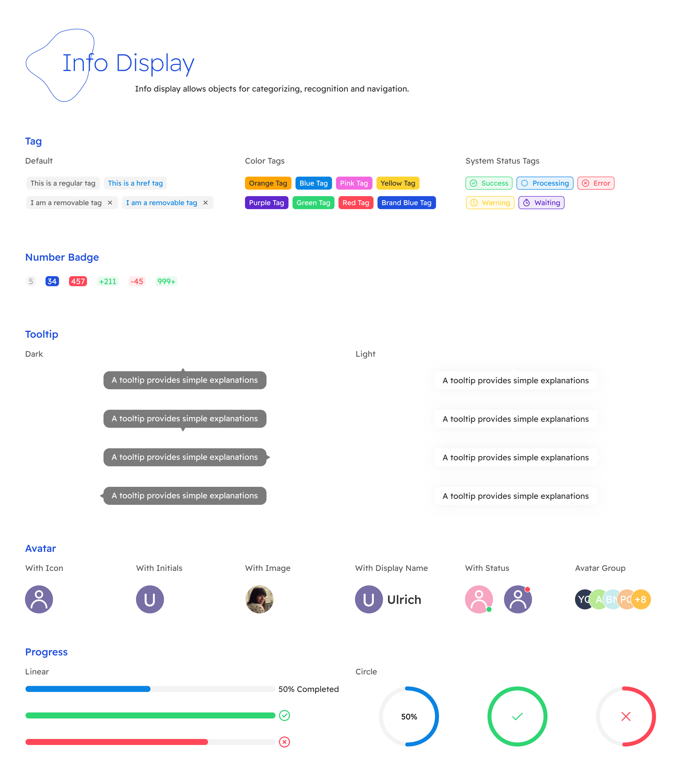Click the Error status tag icon
700x777 pixels.
(585, 183)
